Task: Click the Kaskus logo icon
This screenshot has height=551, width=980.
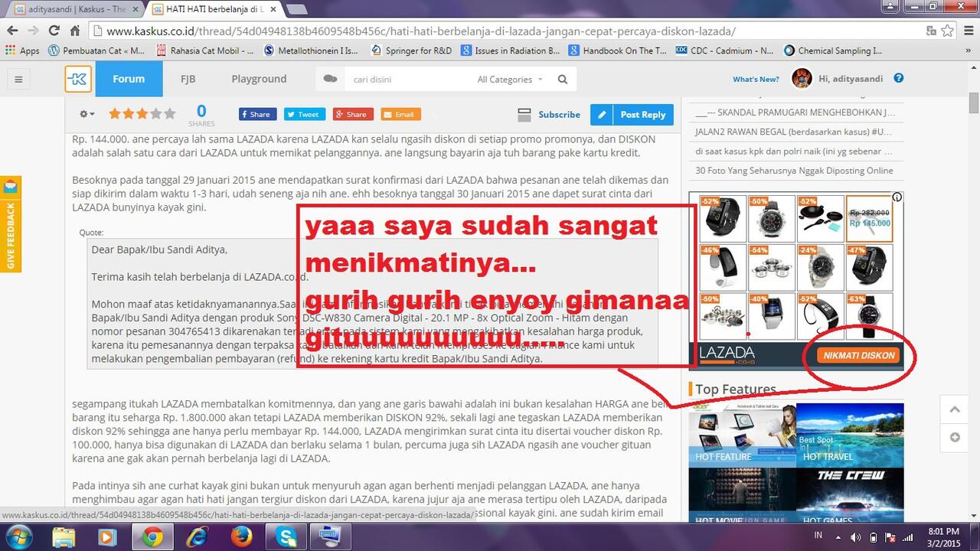Action: pyautogui.click(x=77, y=79)
